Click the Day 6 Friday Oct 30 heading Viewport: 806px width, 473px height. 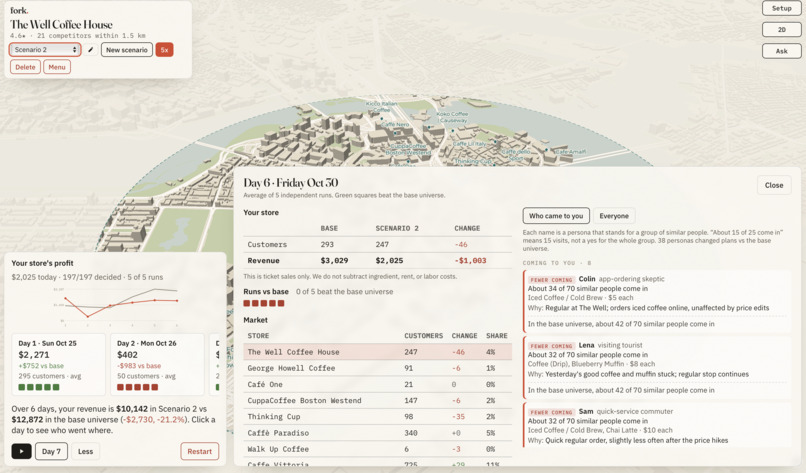tap(290, 183)
